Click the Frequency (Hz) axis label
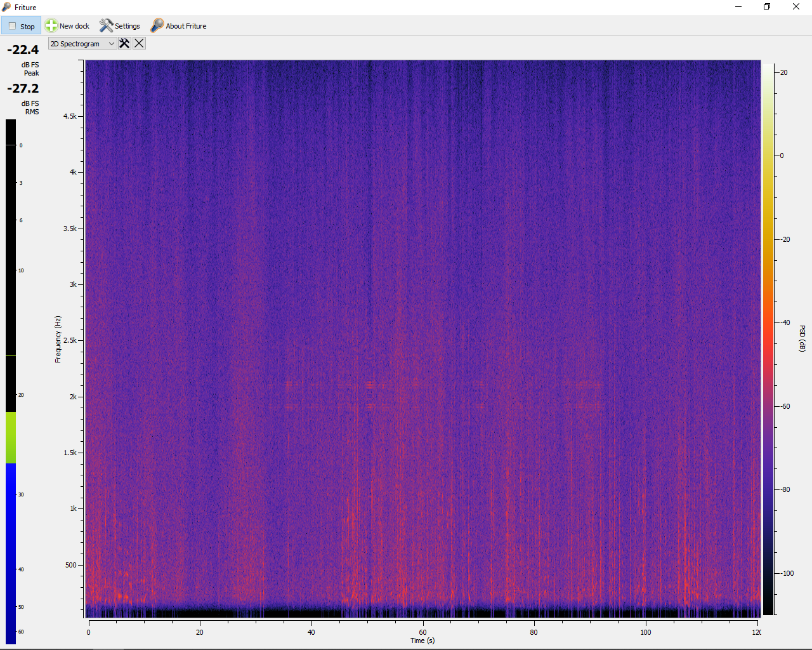The height and width of the screenshot is (650, 812). (58, 339)
